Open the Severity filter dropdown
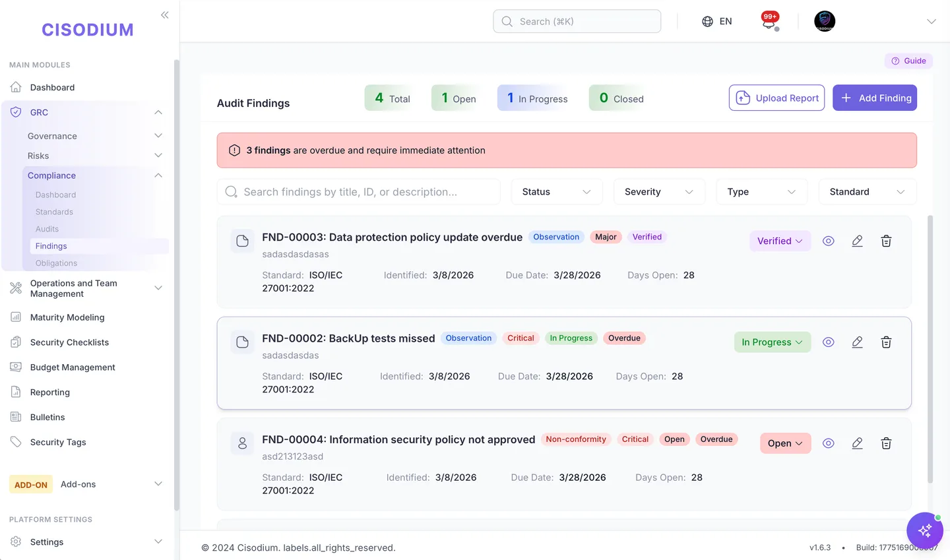The height and width of the screenshot is (560, 950). 659,192
